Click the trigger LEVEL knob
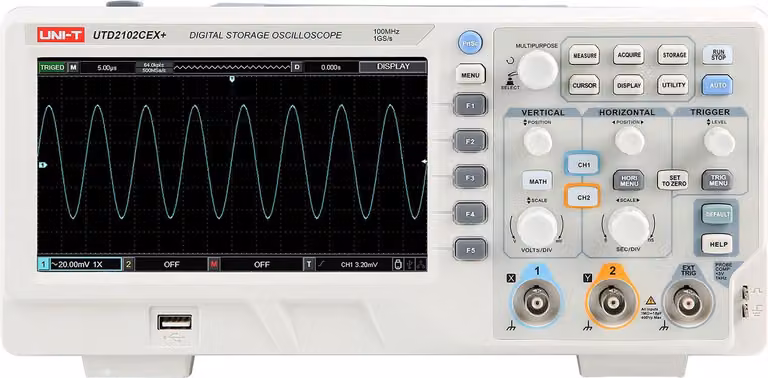 pyautogui.click(x=719, y=141)
